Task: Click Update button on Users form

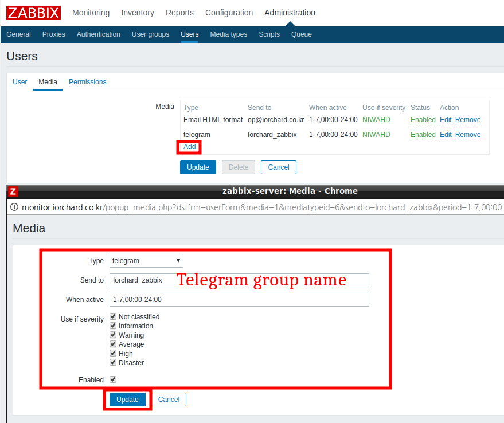Action: tap(198, 167)
